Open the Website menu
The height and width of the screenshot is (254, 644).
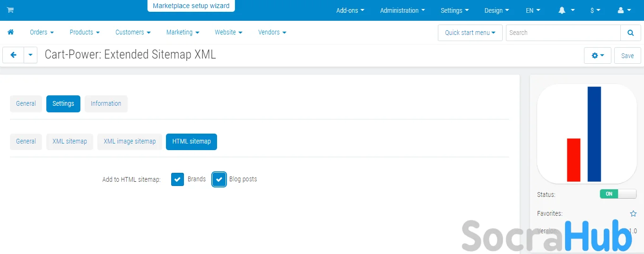(228, 32)
